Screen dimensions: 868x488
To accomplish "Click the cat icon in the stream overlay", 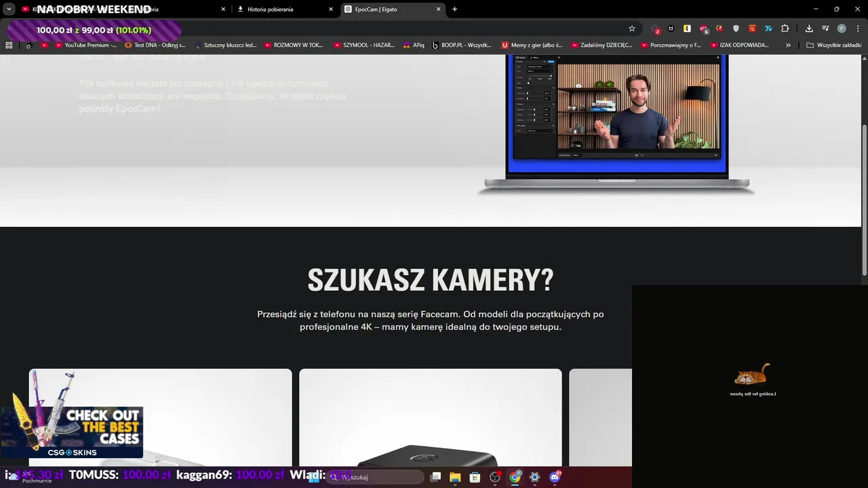I will (752, 374).
